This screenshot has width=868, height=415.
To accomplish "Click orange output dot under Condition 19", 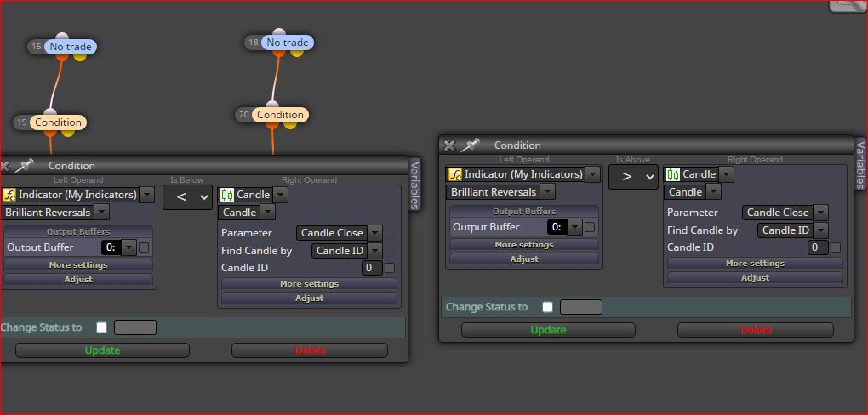I will point(50,133).
